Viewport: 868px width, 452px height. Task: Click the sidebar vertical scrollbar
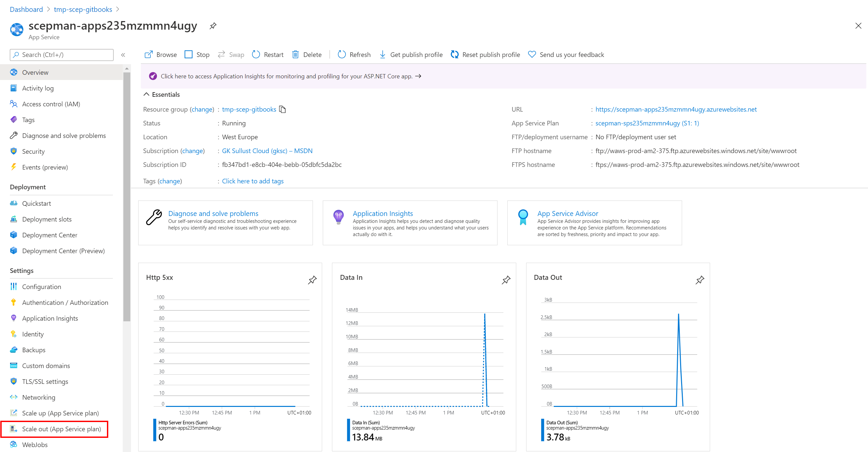(127, 197)
